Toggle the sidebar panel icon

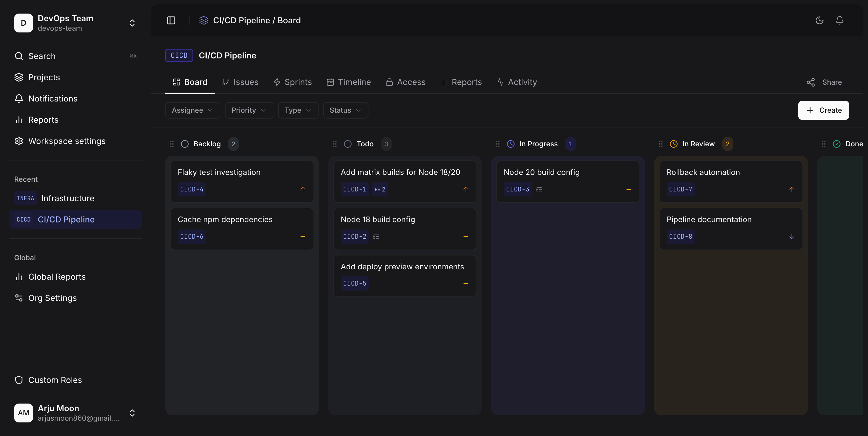coord(171,21)
